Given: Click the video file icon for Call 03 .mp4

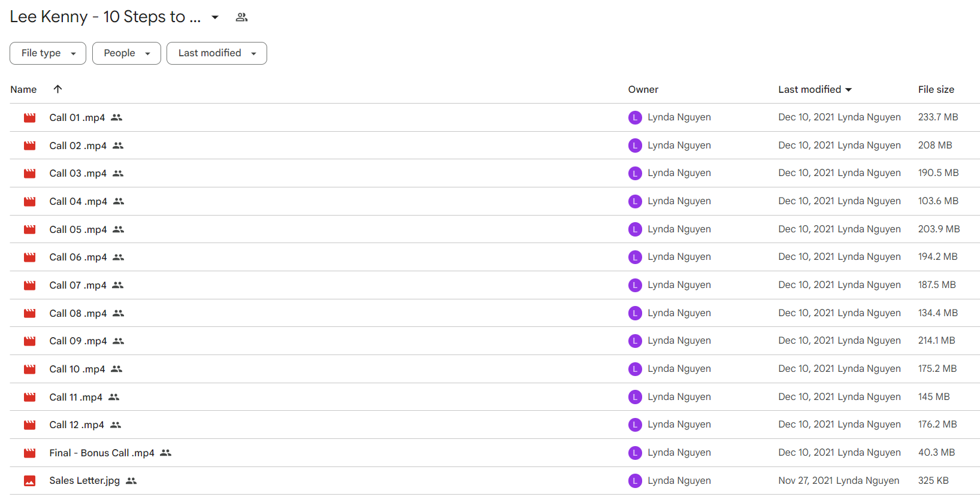Looking at the screenshot, I should 29,174.
